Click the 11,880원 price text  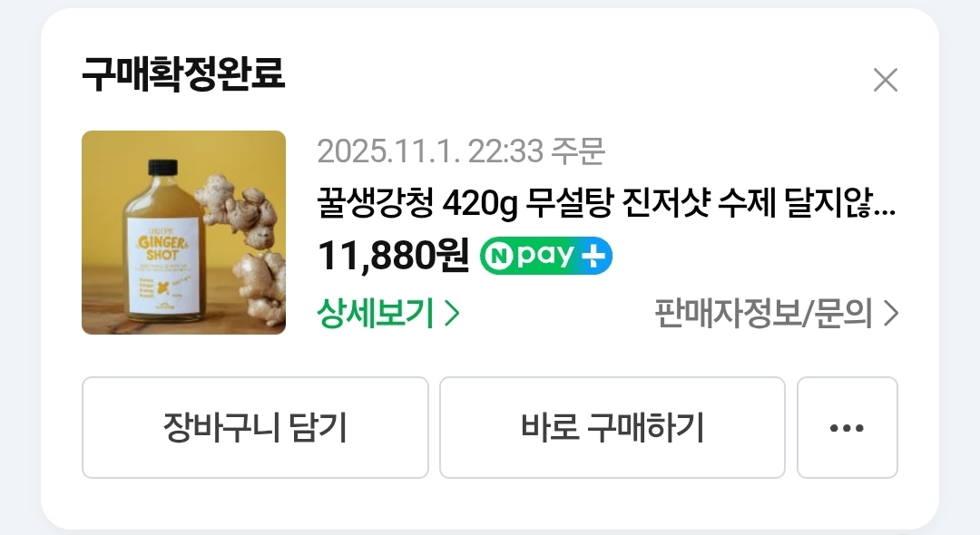click(x=393, y=256)
